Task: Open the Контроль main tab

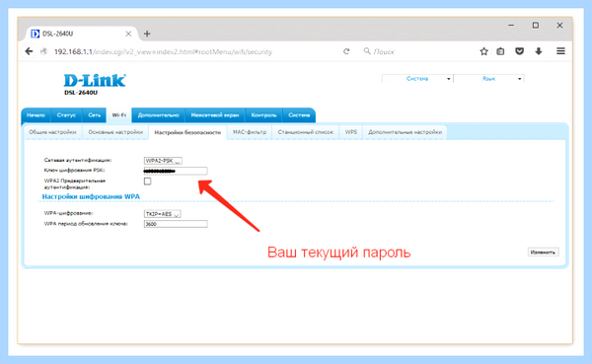Action: [263, 115]
